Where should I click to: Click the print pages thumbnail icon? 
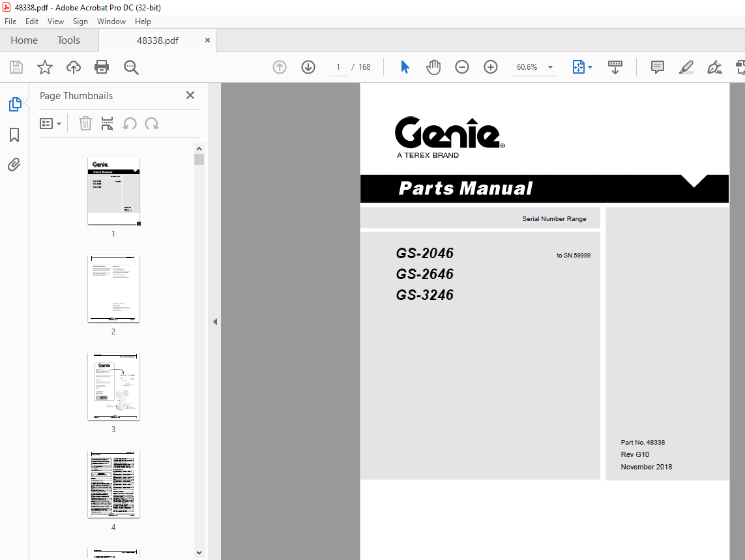108,124
